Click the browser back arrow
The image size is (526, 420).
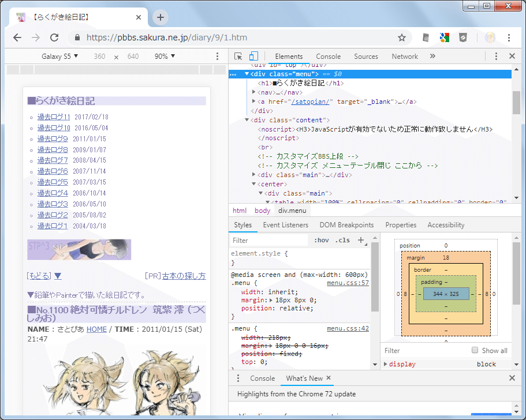[x=17, y=37]
